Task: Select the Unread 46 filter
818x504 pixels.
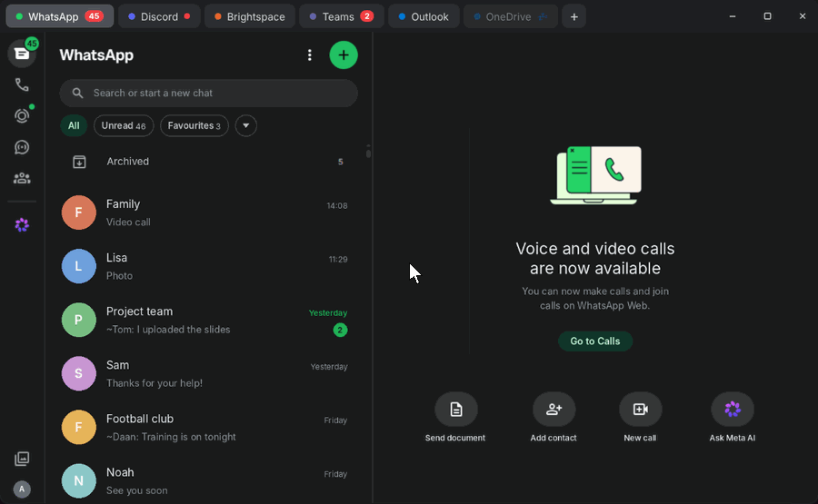Action: click(x=124, y=125)
